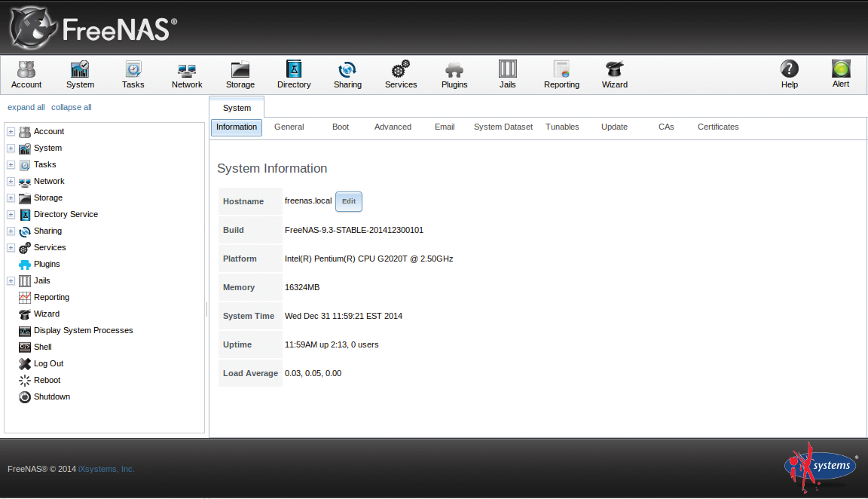Switch to the Advanced tab
This screenshot has width=868, height=499.
pos(393,127)
